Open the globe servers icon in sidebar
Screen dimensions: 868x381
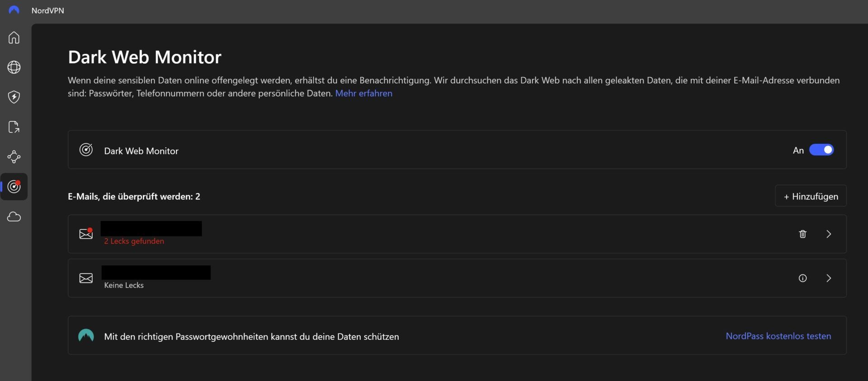coord(14,67)
